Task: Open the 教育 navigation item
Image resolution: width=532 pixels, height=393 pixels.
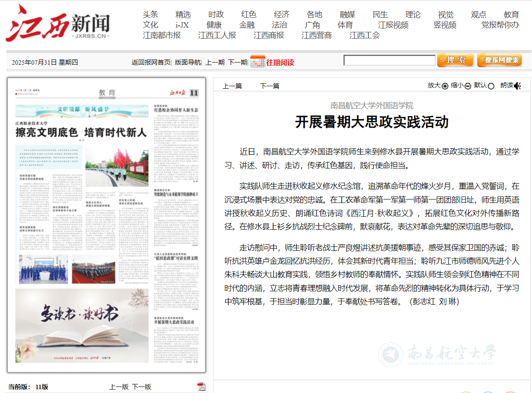Action: coord(511,15)
